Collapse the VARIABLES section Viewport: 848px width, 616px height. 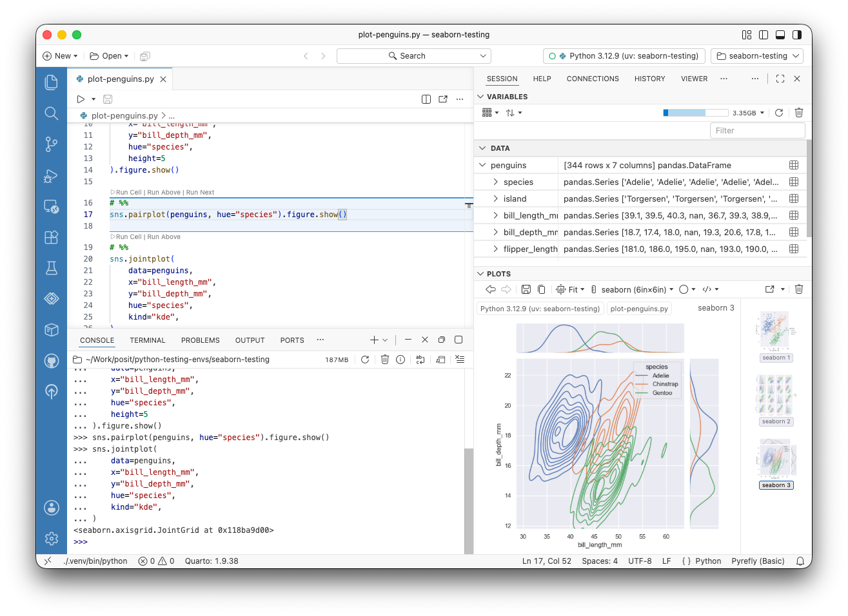[x=480, y=97]
